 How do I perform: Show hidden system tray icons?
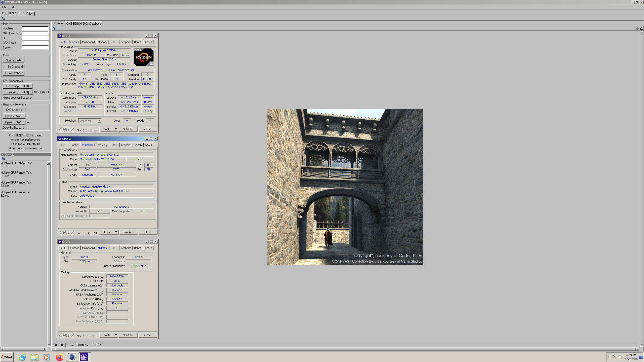[609, 357]
